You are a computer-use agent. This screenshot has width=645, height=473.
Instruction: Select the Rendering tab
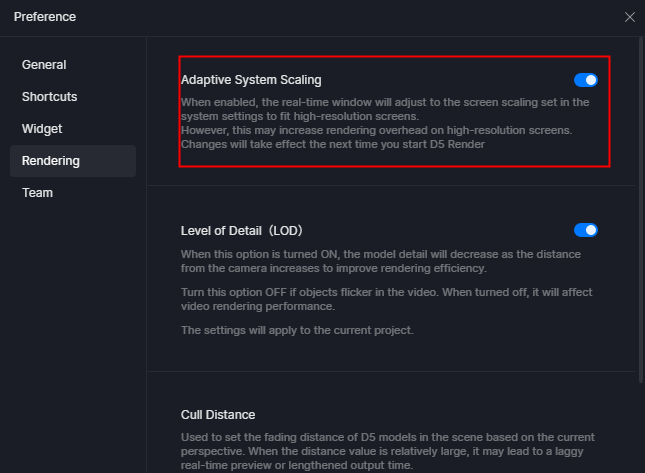[x=51, y=161]
